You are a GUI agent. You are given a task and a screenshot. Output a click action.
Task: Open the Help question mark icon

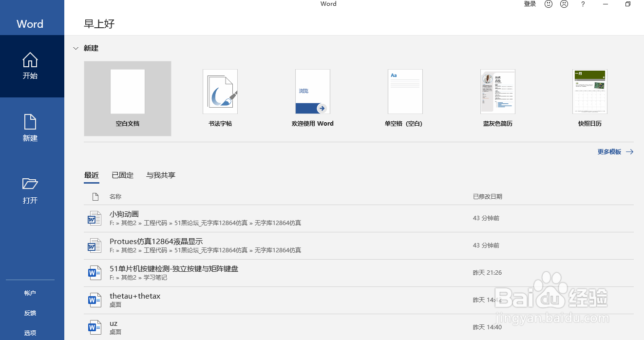(583, 4)
